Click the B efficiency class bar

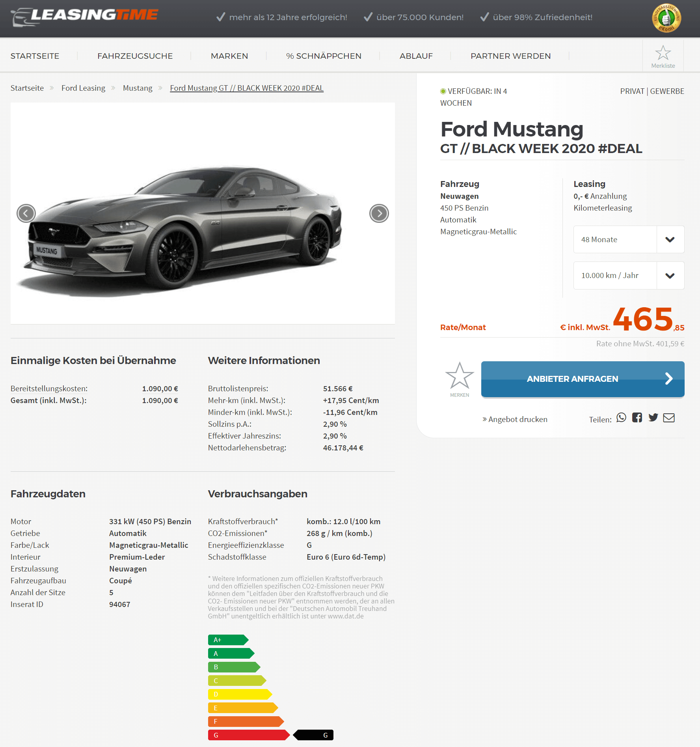[x=234, y=667]
